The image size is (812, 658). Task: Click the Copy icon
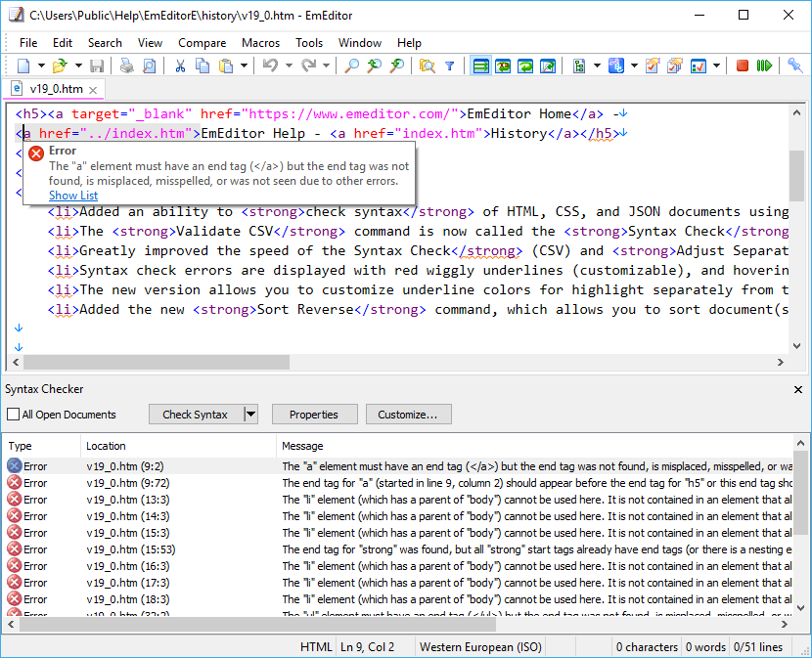click(x=203, y=66)
